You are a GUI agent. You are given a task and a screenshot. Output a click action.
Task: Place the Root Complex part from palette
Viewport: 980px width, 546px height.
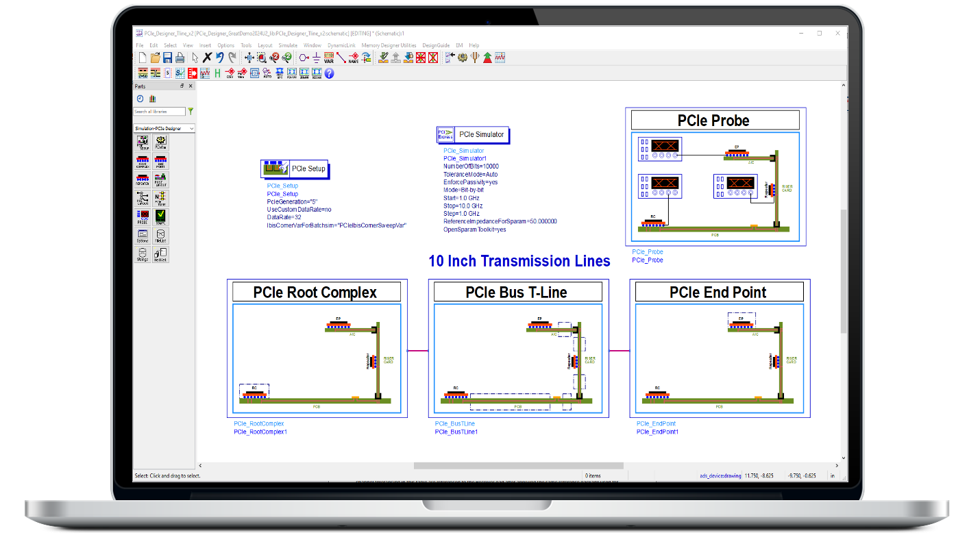(x=143, y=162)
